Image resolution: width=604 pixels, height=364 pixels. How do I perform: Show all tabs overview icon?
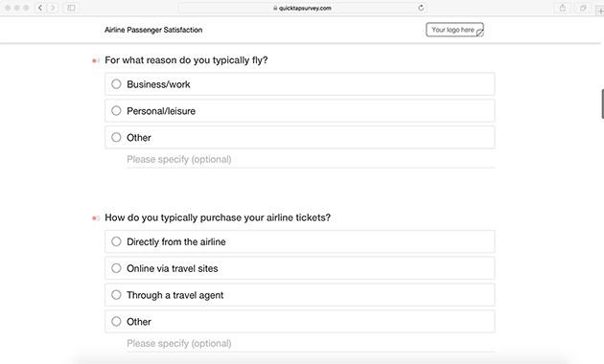(583, 8)
